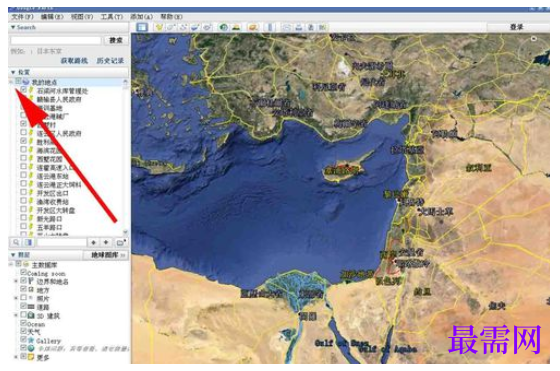Image resolution: width=560 pixels, height=371 pixels.
Task: Click the 3D 建筑 building layer icon
Action: click(31, 315)
